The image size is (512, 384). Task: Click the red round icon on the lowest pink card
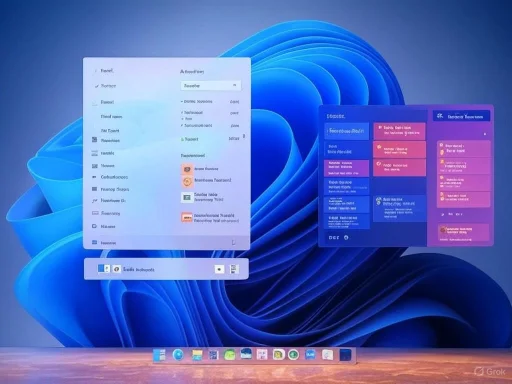(443, 230)
